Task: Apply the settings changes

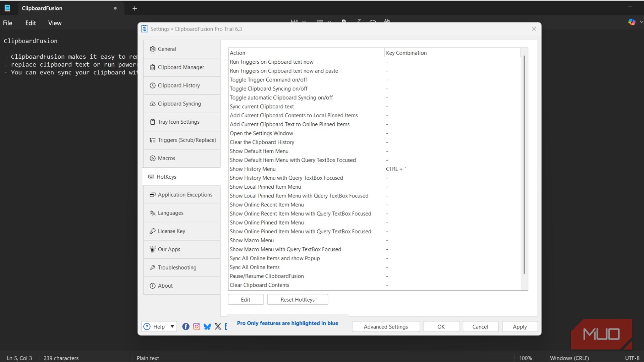Action: (520, 327)
